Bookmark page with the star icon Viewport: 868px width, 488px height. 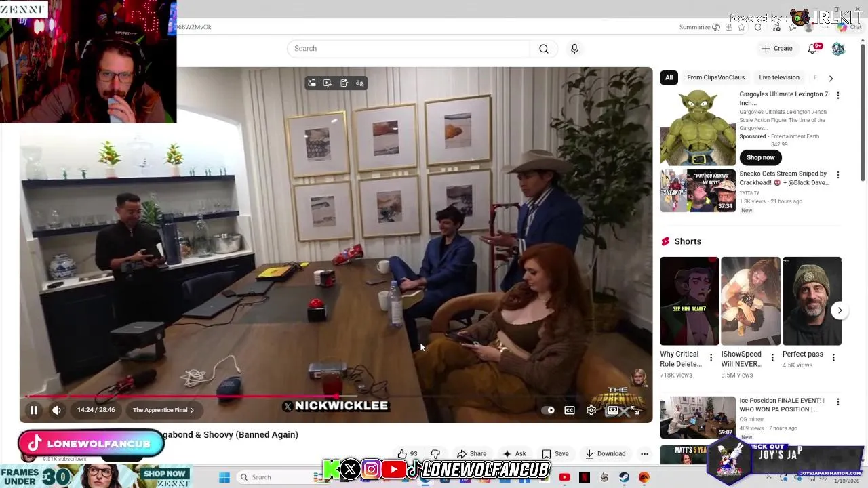pyautogui.click(x=741, y=27)
